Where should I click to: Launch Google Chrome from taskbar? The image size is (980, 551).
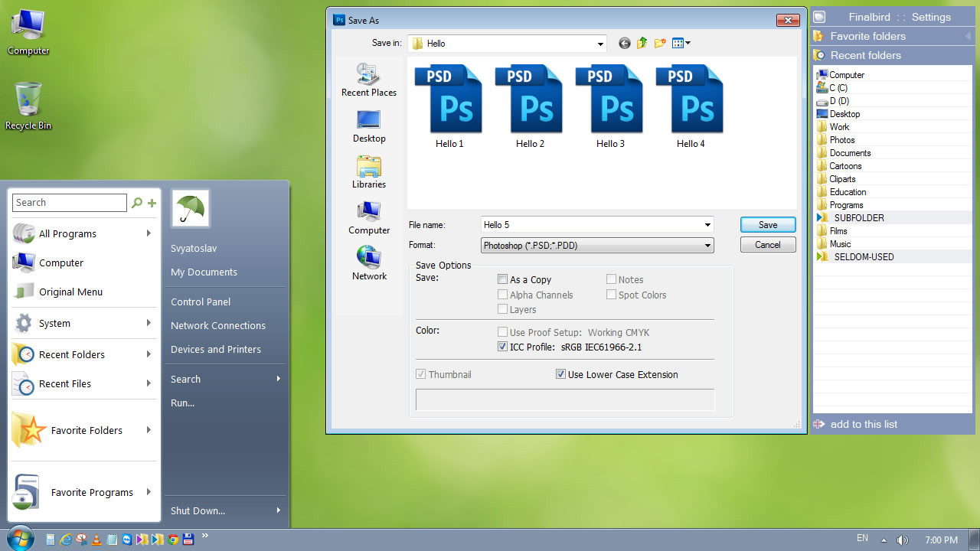174,540
